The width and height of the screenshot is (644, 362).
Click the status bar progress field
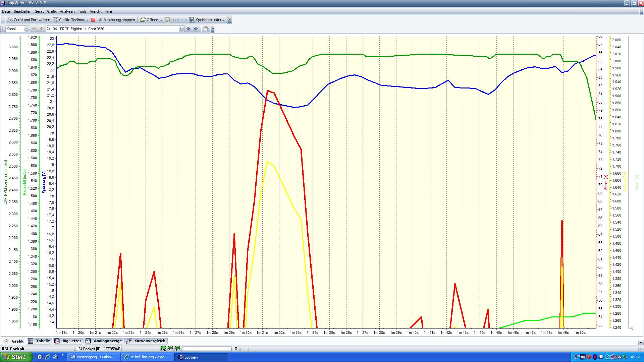(x=206, y=349)
